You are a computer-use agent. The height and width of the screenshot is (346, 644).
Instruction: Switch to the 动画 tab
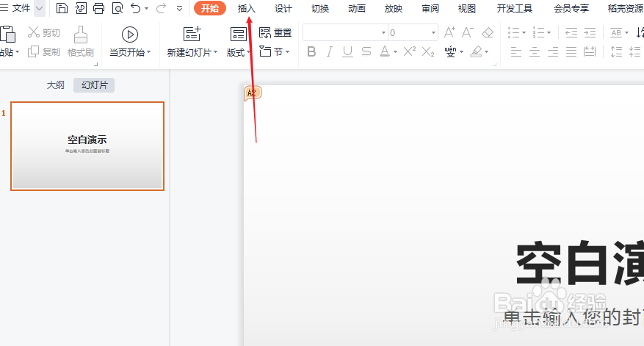click(x=356, y=8)
